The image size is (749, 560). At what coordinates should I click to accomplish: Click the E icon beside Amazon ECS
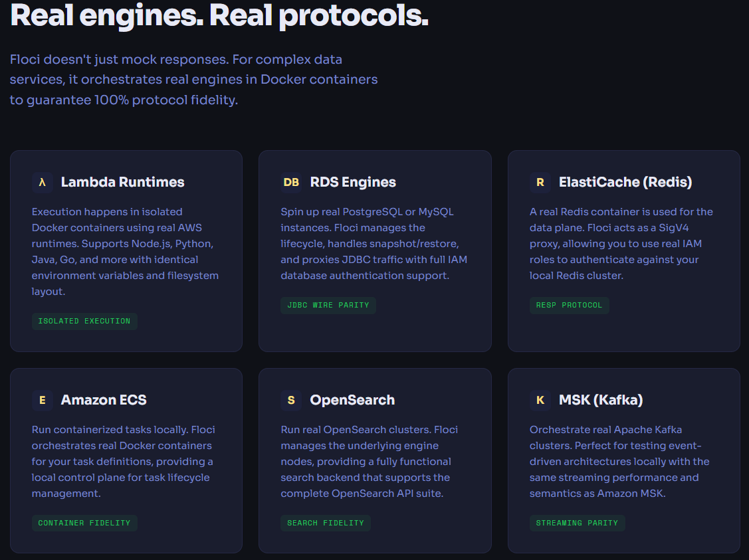pos(42,400)
